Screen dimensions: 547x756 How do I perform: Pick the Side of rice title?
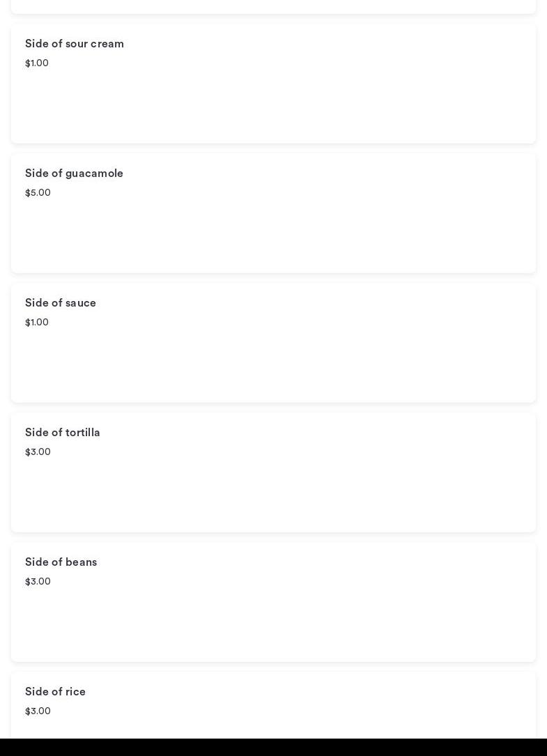(55, 692)
